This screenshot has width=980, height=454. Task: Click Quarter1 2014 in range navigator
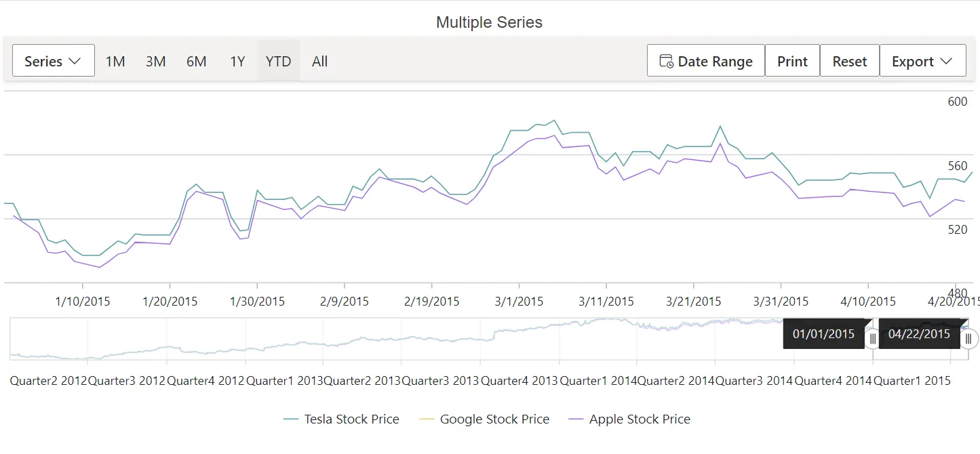tap(598, 381)
